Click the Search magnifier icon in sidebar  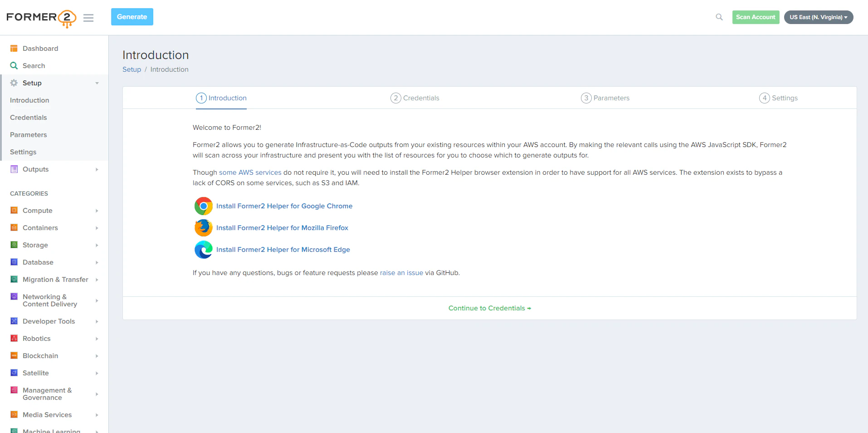tap(14, 66)
